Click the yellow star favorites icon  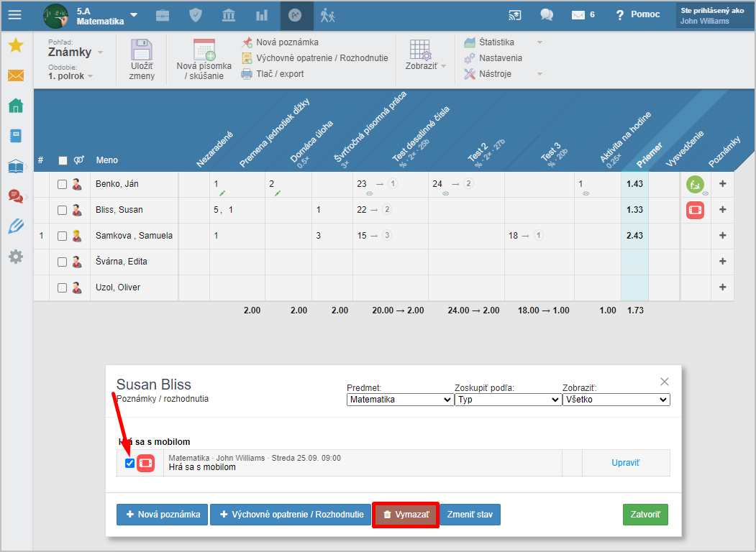coord(15,46)
